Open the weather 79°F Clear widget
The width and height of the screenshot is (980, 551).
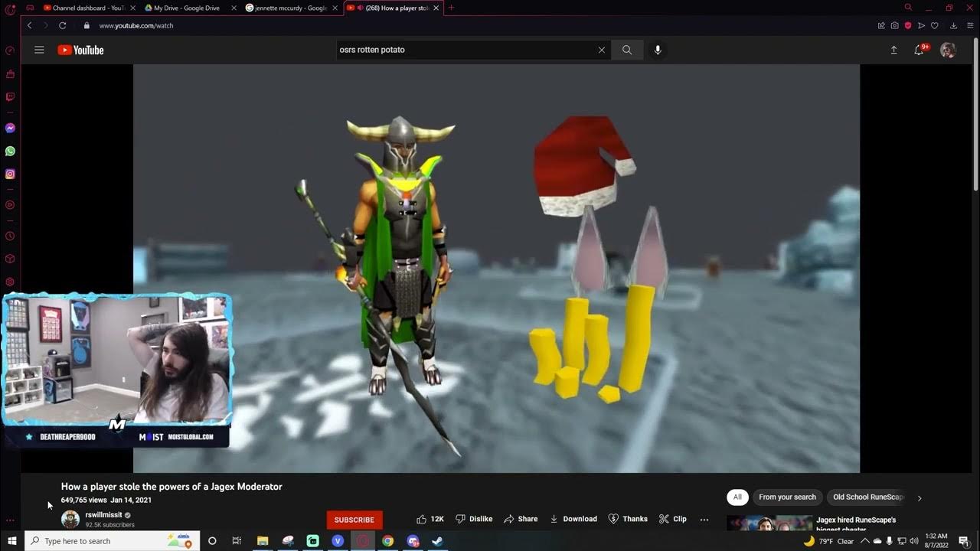tap(828, 541)
